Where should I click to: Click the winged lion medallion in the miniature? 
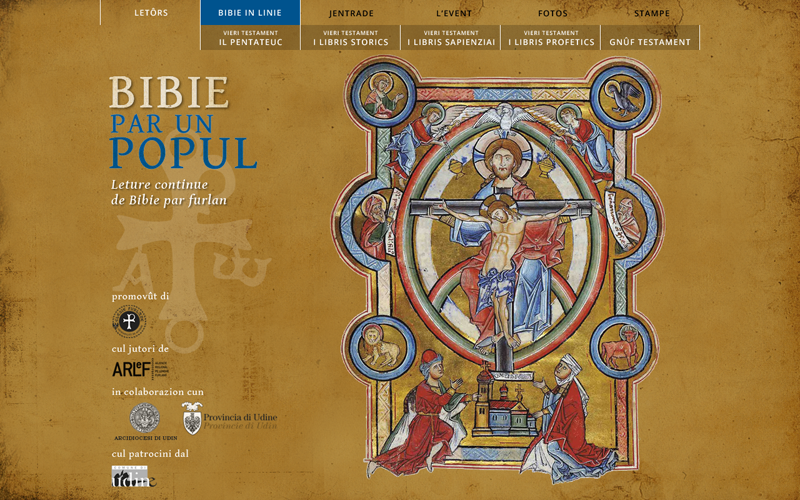(x=380, y=347)
